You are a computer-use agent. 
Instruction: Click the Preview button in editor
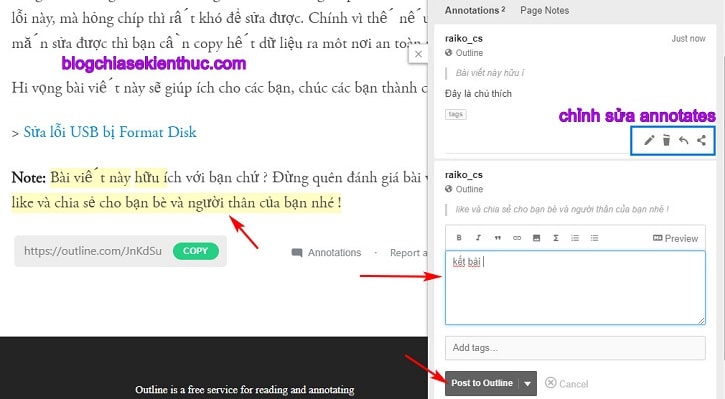pos(675,238)
